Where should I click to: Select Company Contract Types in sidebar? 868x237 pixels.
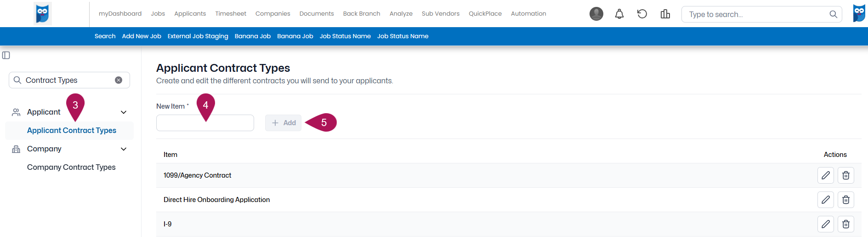[x=71, y=168]
